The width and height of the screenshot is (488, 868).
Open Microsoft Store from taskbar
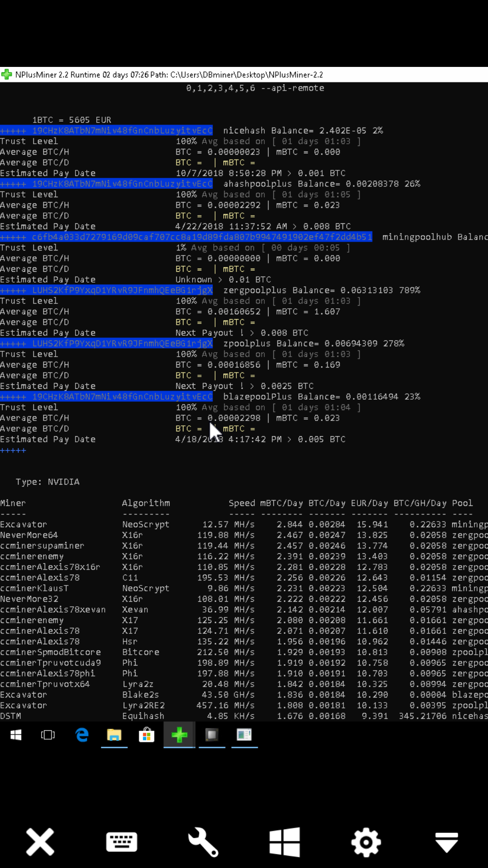pyautogui.click(x=146, y=735)
